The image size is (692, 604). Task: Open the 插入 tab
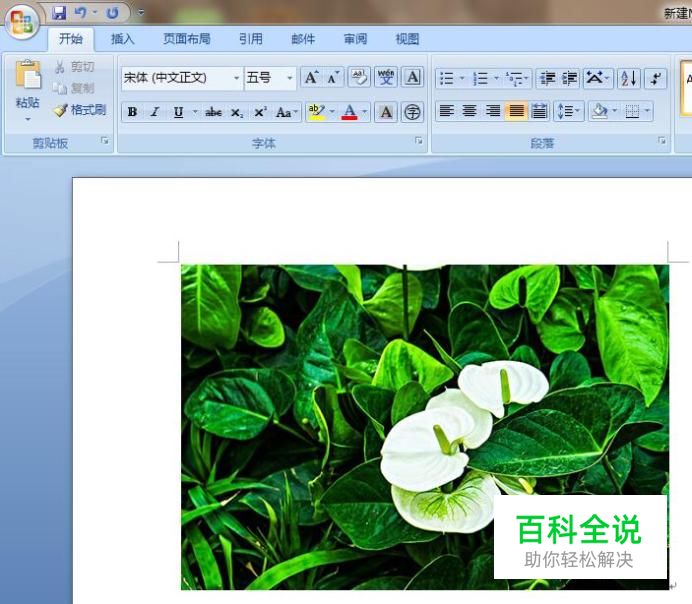[x=122, y=39]
